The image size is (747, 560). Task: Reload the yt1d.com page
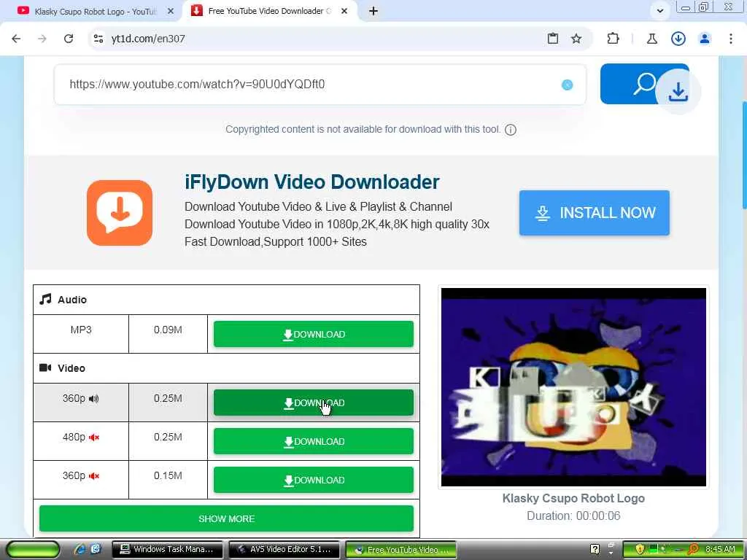[69, 39]
